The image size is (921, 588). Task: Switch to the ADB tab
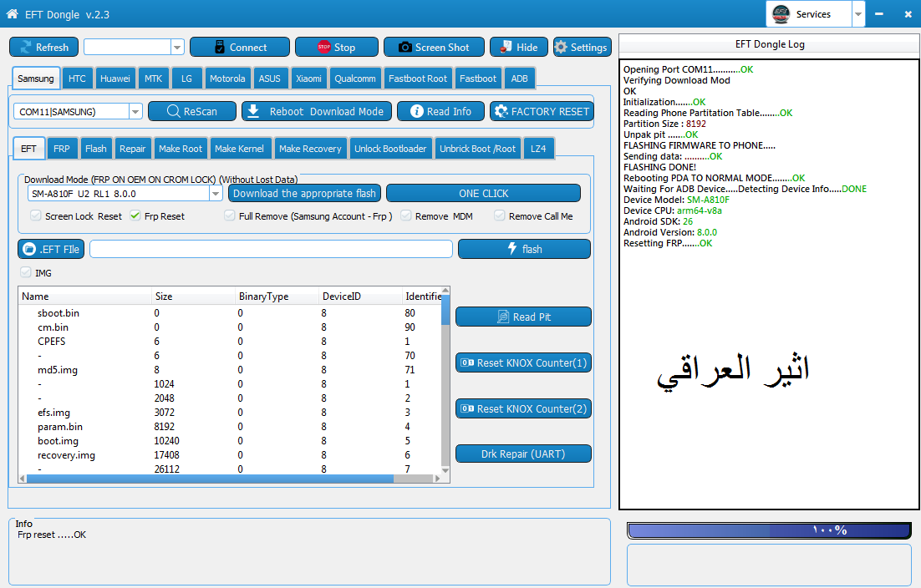click(519, 78)
